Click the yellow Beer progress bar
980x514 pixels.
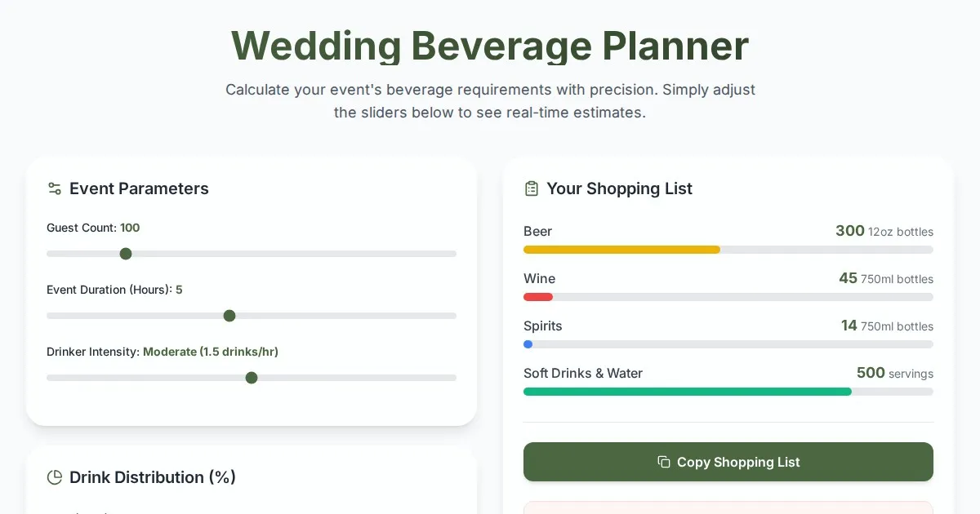click(x=621, y=250)
